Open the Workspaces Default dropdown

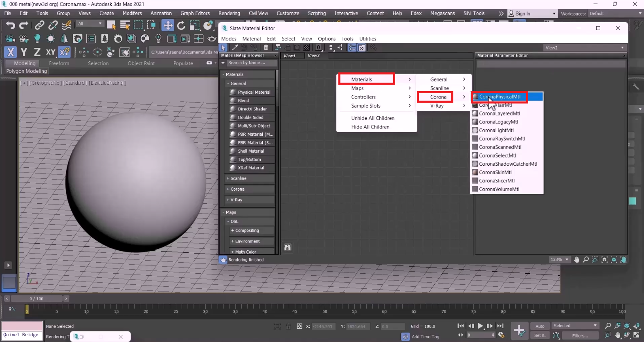tap(615, 13)
